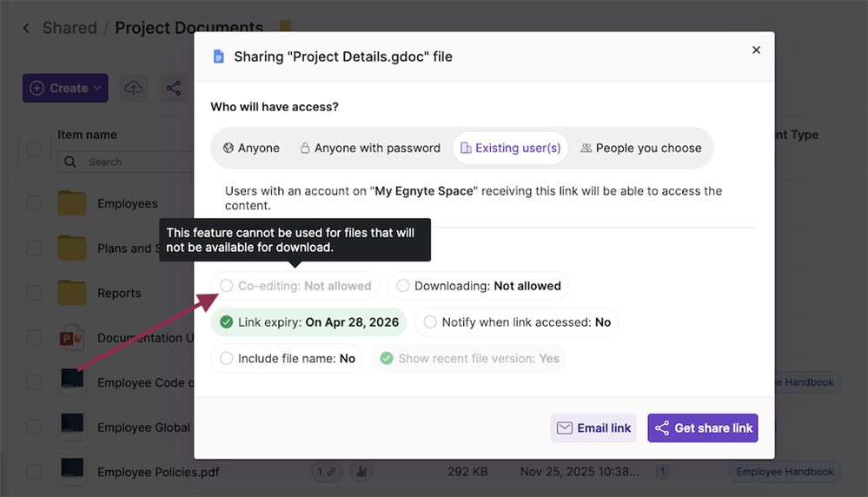Open the Create dropdown button

click(65, 88)
